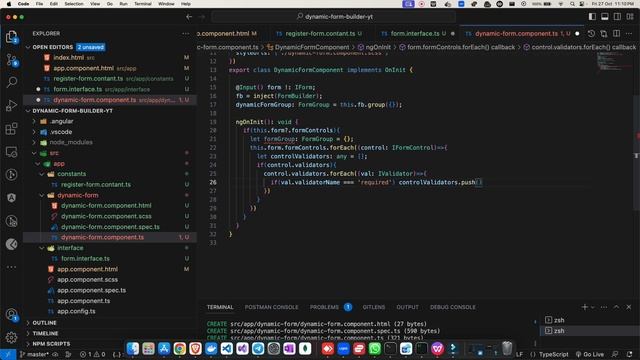
Task: Open the Output panel tab
Action: coord(407,307)
